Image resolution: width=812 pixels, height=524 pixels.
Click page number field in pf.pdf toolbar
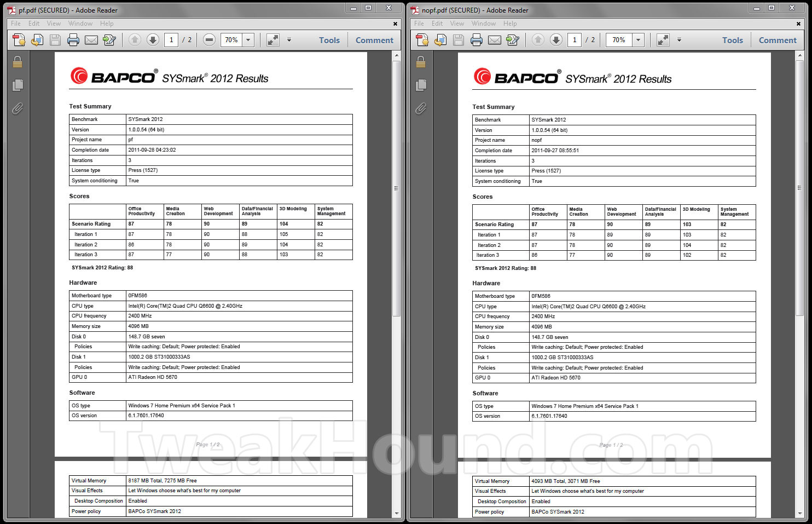pos(171,40)
